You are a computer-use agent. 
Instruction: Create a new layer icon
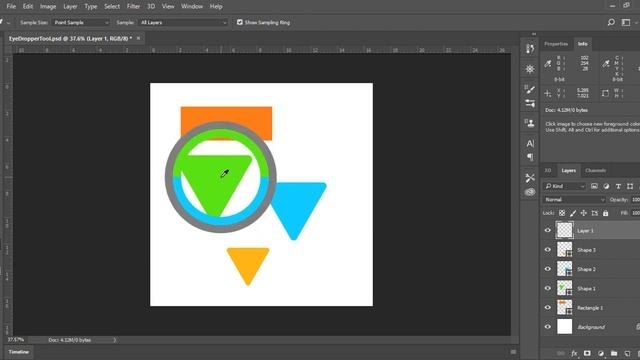coord(627,353)
